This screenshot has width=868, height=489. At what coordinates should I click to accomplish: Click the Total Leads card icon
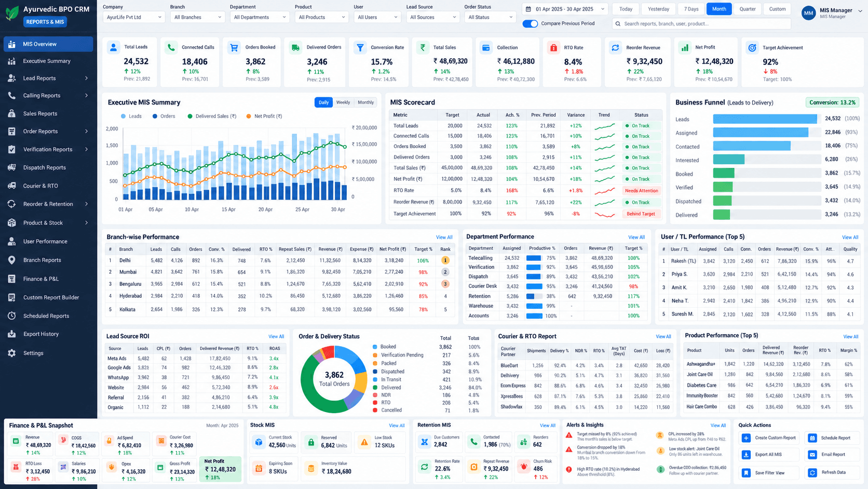coord(113,47)
